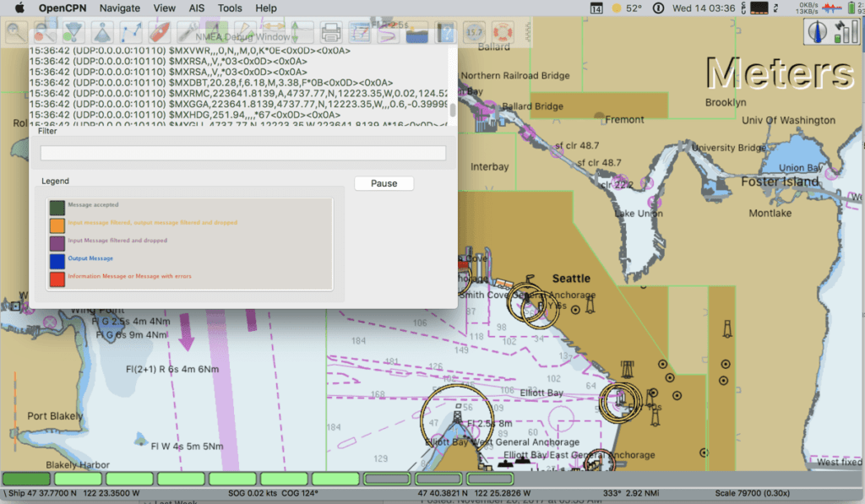Screen dimensions: 865x504
Task: Open the AIS menu
Action: coord(196,8)
